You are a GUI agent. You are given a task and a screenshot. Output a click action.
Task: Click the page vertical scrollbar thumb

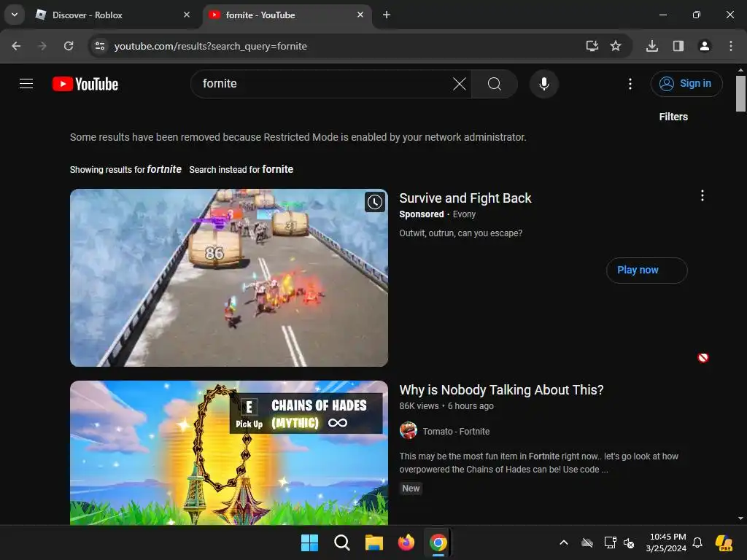pos(740,93)
